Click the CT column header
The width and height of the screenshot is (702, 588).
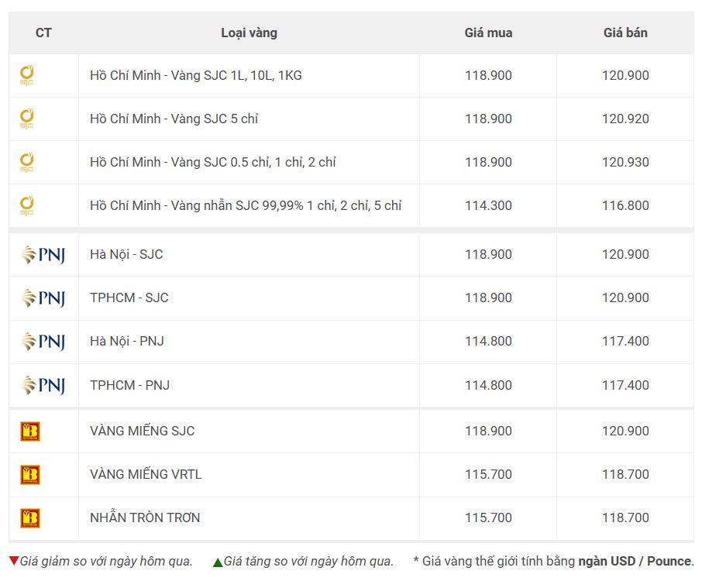click(x=43, y=33)
